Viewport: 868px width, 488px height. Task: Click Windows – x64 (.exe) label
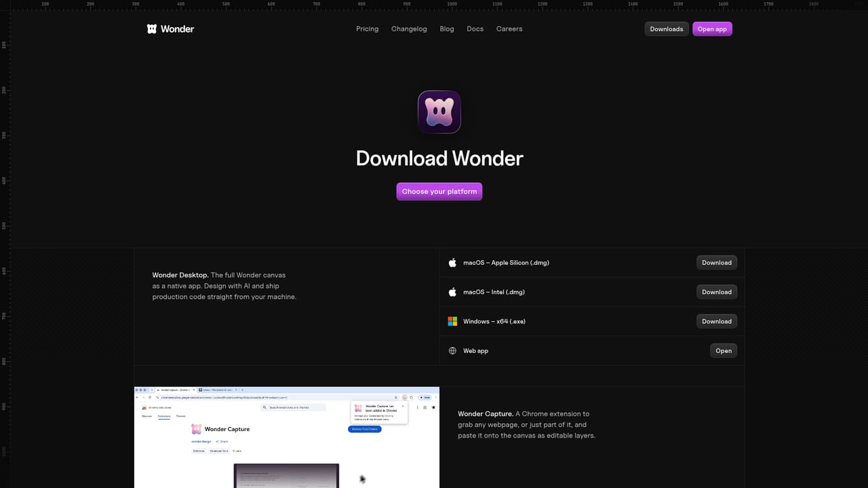pyautogui.click(x=494, y=321)
